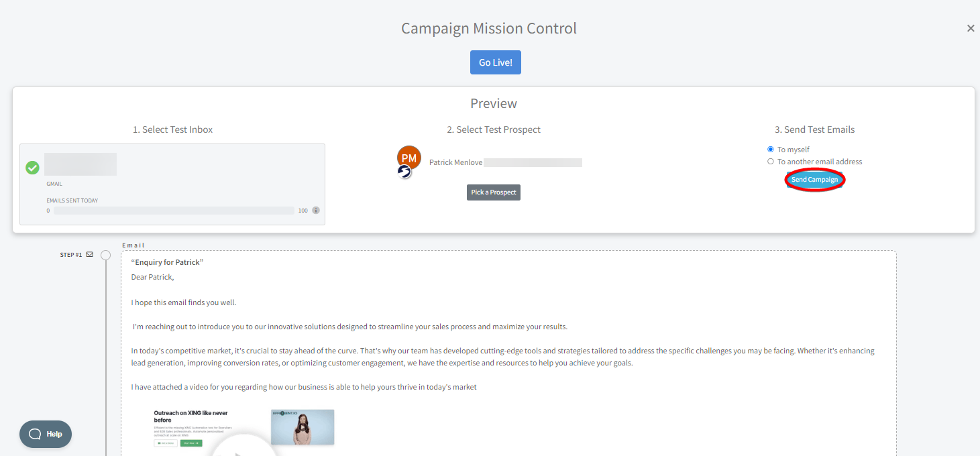Image resolution: width=980 pixels, height=456 pixels.
Task: Click green Start Now button in thumbnail
Action: tap(191, 443)
